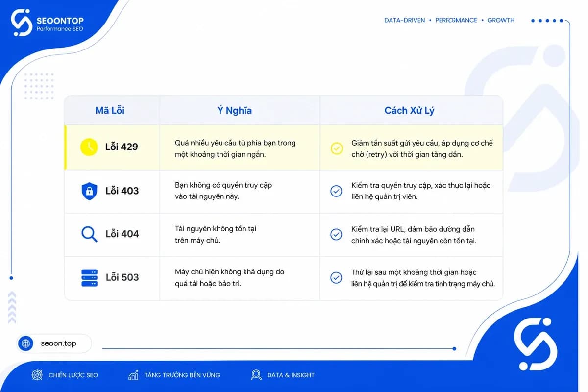This screenshot has width=588, height=392.
Task: Select the "Kiểm tra quyền truy cập" solution text
Action: tap(391, 185)
